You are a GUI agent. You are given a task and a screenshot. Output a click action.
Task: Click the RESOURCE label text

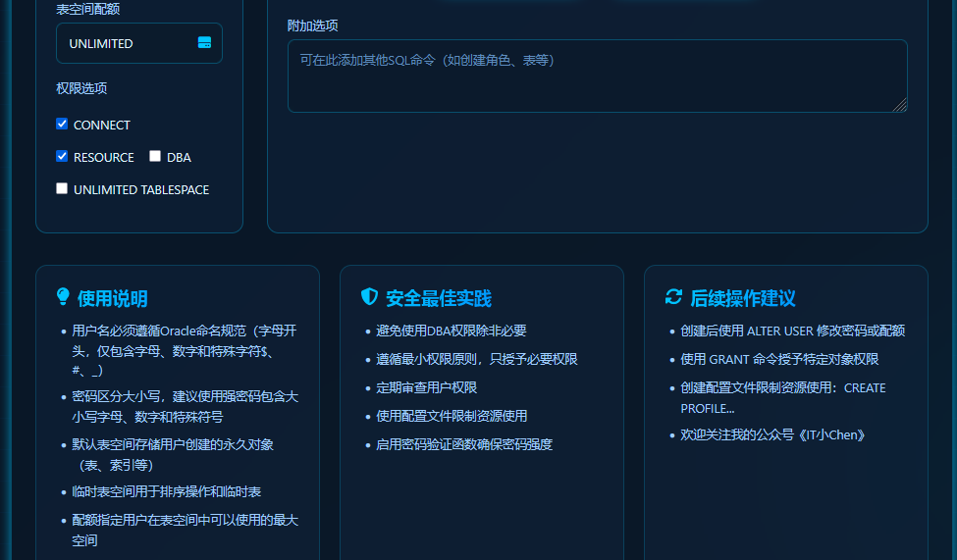click(104, 157)
